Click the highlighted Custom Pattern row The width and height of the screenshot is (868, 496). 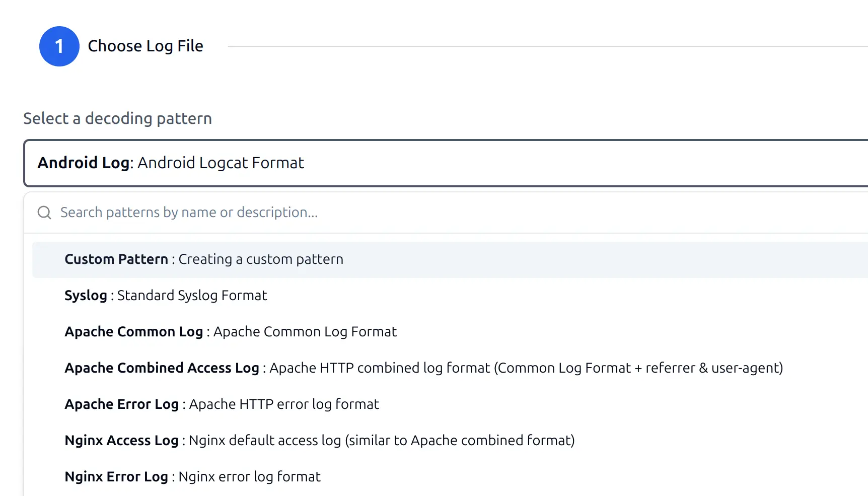point(203,259)
